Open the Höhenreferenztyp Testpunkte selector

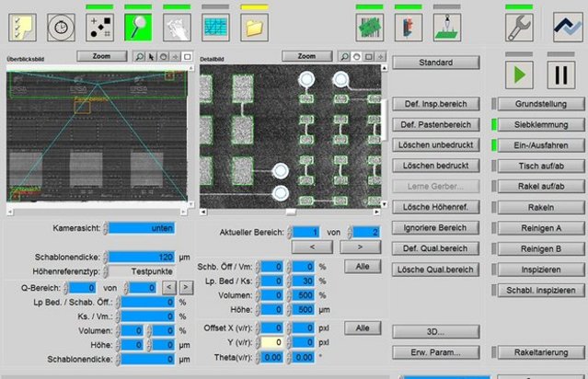click(x=140, y=271)
